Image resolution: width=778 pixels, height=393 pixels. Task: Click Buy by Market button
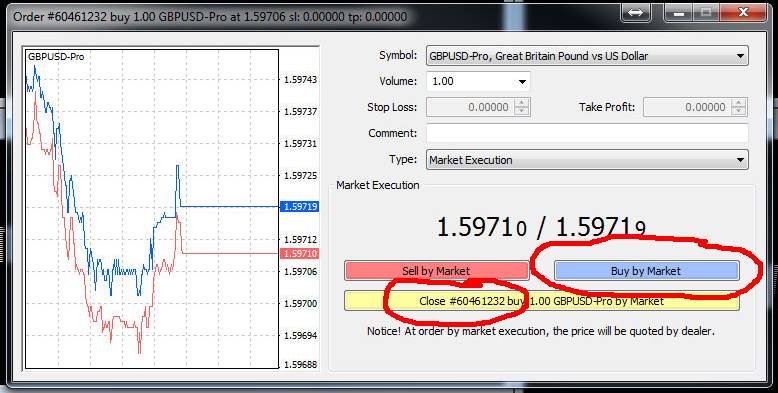click(647, 271)
